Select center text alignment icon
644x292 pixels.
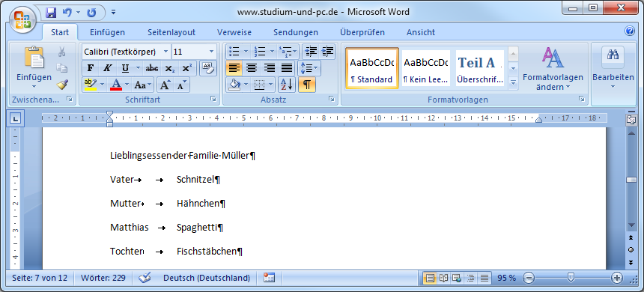tap(252, 68)
